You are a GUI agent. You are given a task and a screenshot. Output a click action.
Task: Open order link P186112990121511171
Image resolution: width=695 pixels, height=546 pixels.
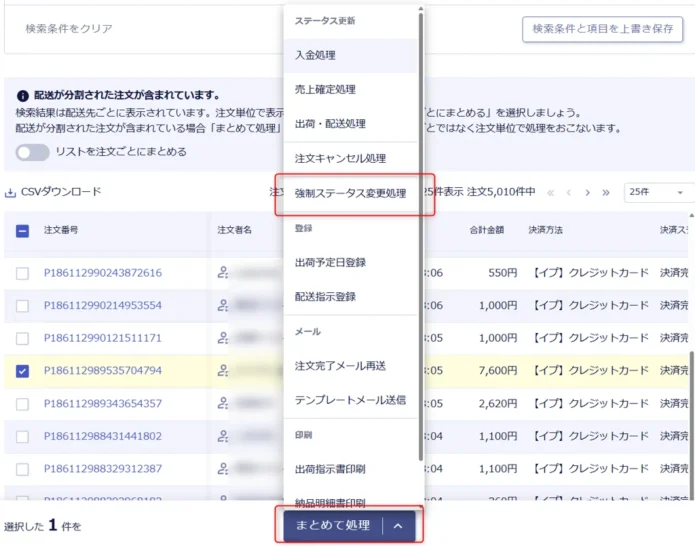coord(103,338)
